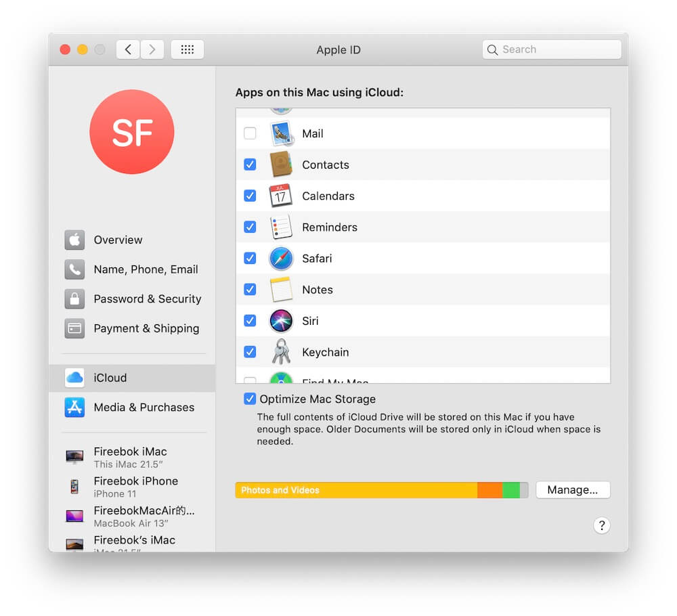Click the phone icon beside Name, Phone, Email
The width and height of the screenshot is (677, 616).
tap(74, 269)
